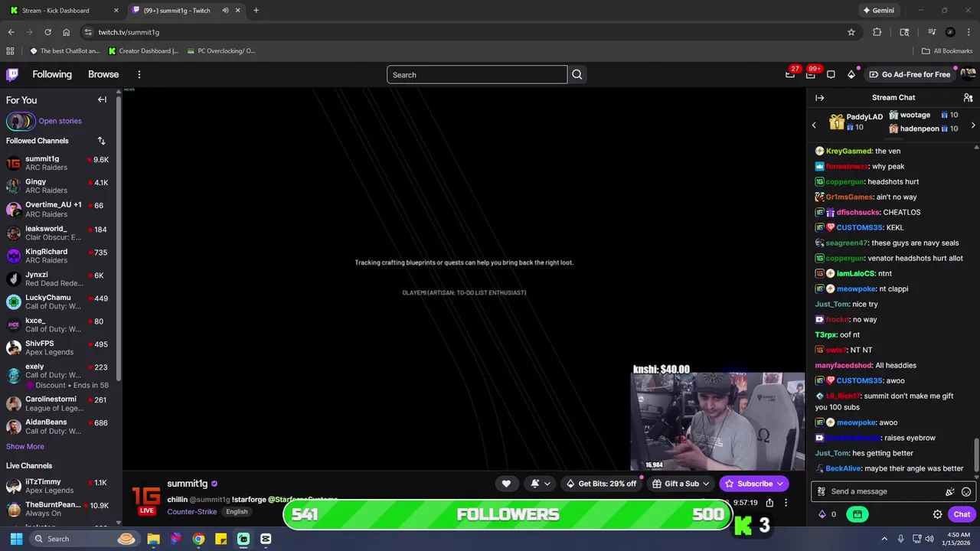Show previous gift leaderboard entries
The image size is (980, 551).
click(814, 125)
